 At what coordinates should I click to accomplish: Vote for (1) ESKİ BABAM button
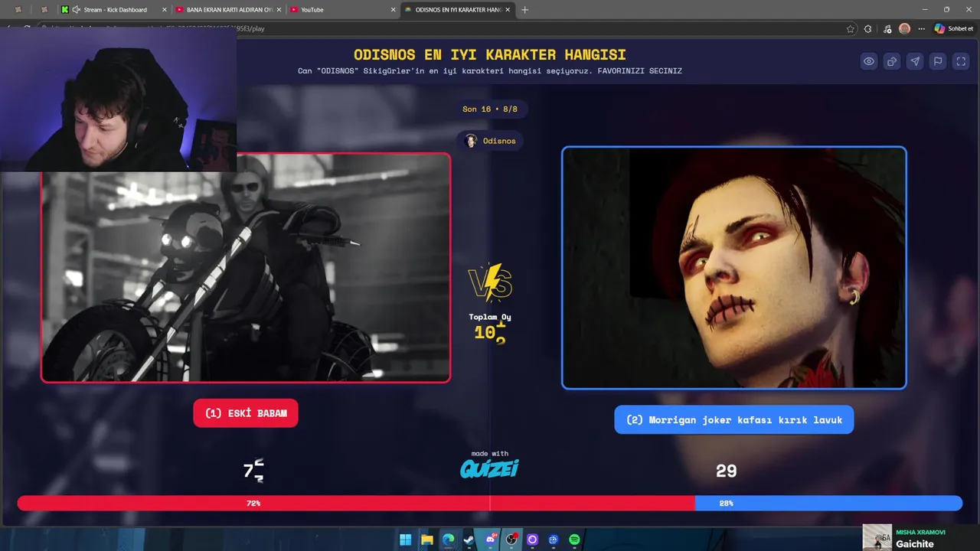(246, 413)
